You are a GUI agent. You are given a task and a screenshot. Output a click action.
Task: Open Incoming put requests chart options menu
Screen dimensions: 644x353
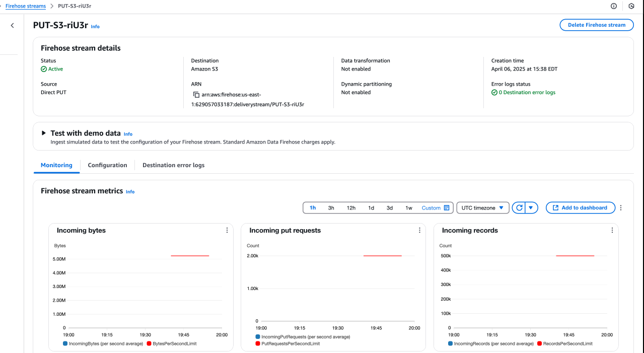point(419,230)
